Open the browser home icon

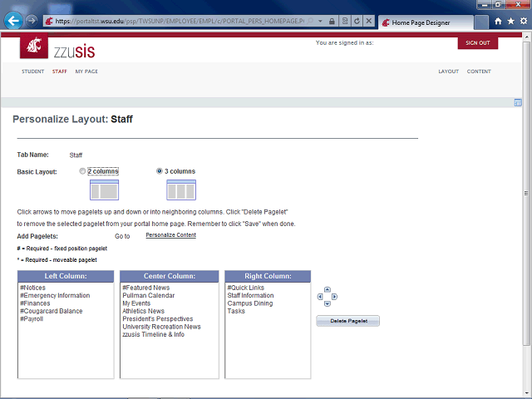(x=498, y=20)
